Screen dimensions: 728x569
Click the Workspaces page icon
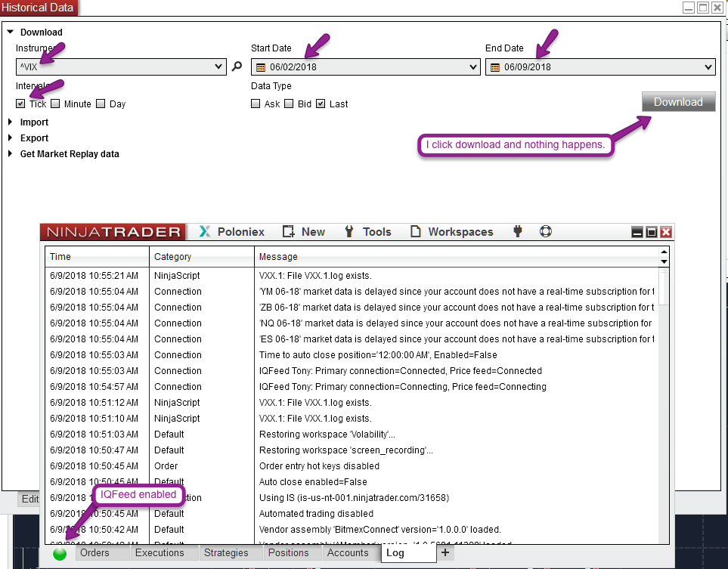(x=416, y=231)
